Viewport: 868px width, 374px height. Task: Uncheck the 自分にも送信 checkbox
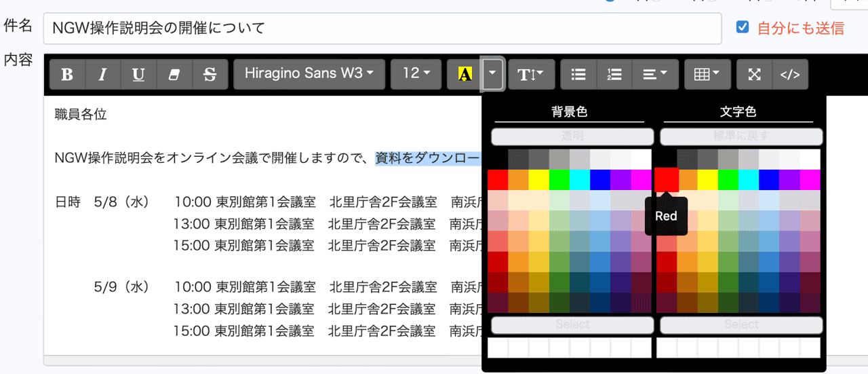pos(743,27)
